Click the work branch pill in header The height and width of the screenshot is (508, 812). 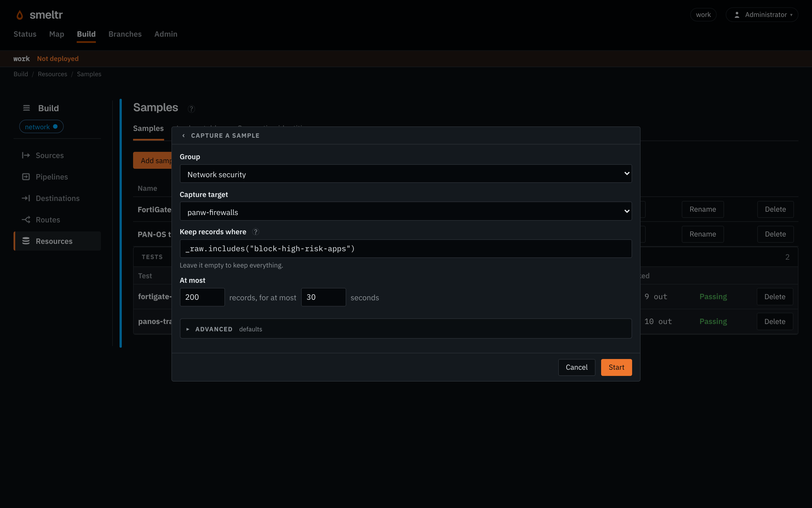(x=703, y=15)
